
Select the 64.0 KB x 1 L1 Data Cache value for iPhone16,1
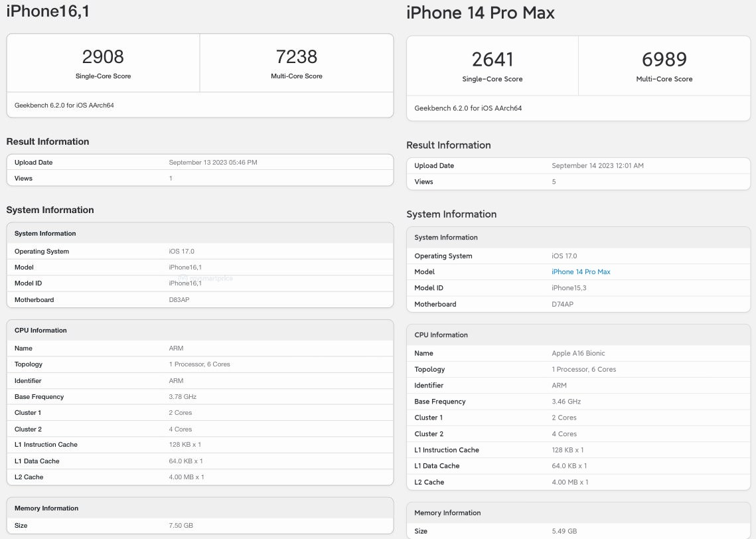coord(186,461)
